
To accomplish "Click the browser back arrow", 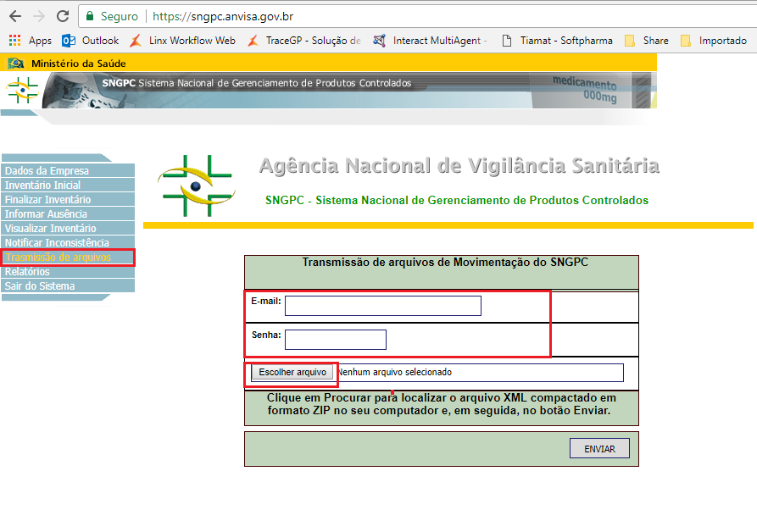I will 15,16.
